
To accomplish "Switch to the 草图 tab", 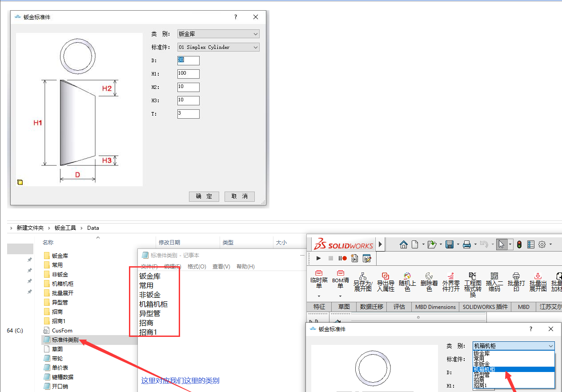I will [344, 307].
